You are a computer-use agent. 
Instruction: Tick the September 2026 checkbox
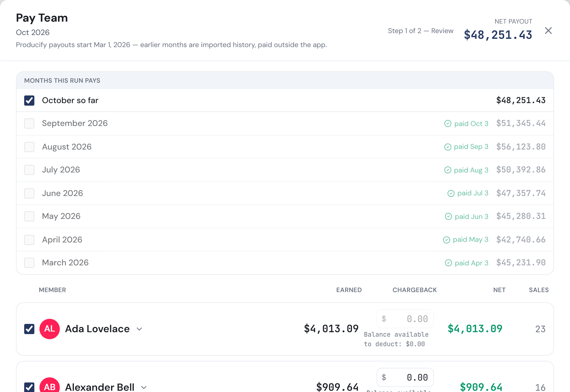(x=29, y=123)
